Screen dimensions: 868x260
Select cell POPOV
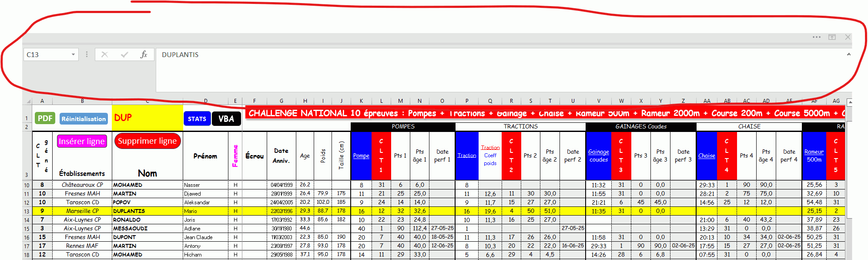coord(147,202)
